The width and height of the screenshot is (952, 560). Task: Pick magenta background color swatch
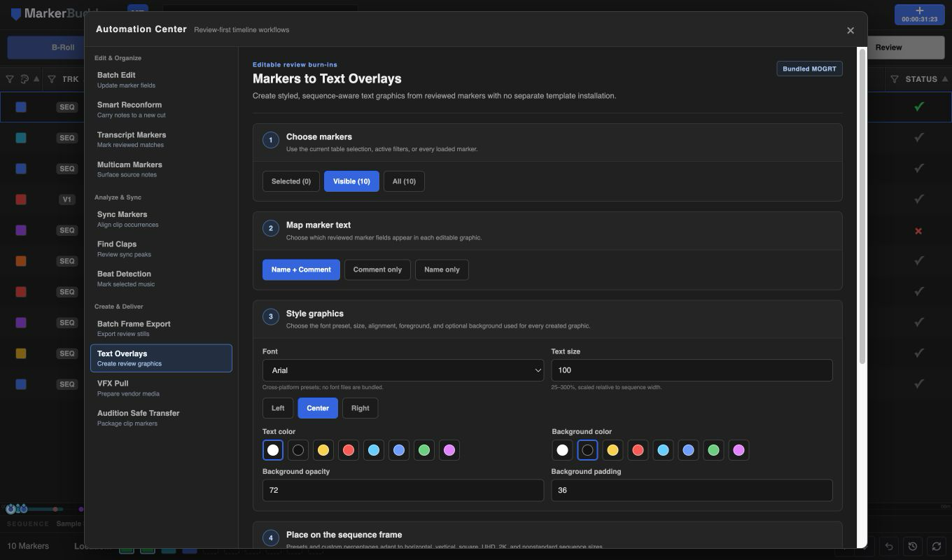(738, 450)
